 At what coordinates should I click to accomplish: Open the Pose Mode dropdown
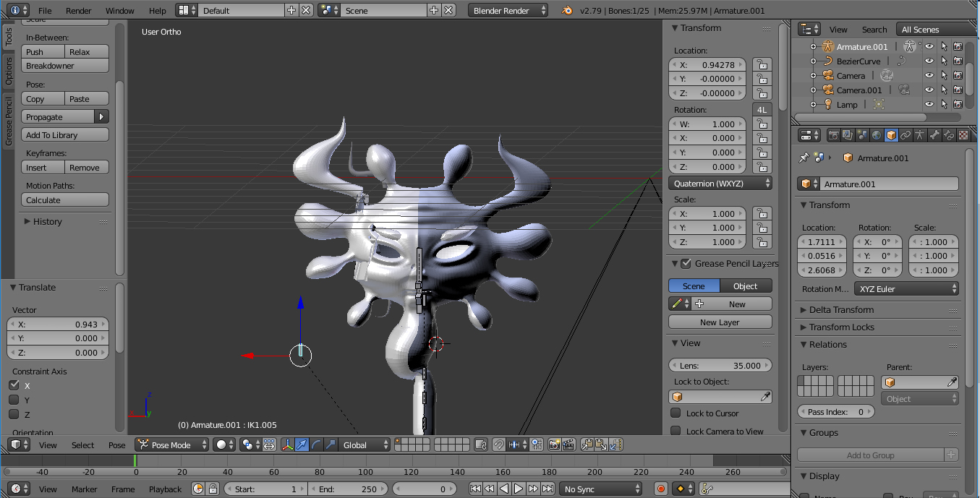click(x=171, y=445)
